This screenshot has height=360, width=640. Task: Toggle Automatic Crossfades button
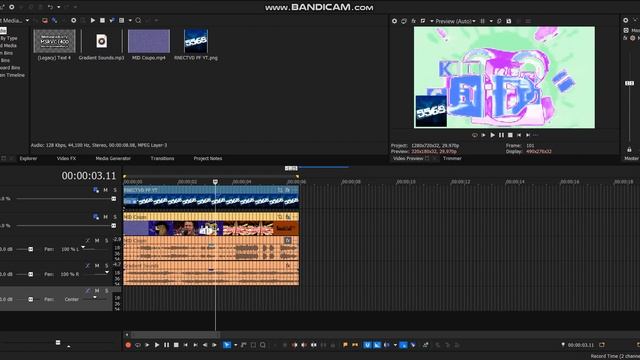pyautogui.click(x=377, y=345)
